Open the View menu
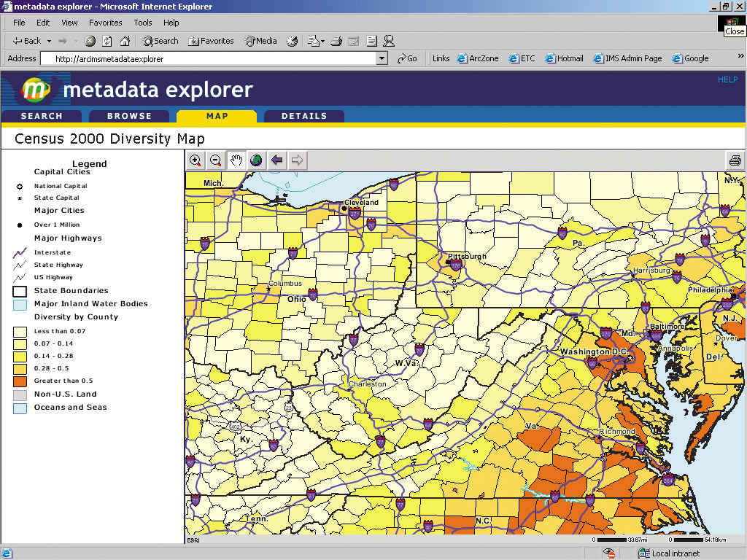This screenshot has width=747, height=560. tap(69, 23)
